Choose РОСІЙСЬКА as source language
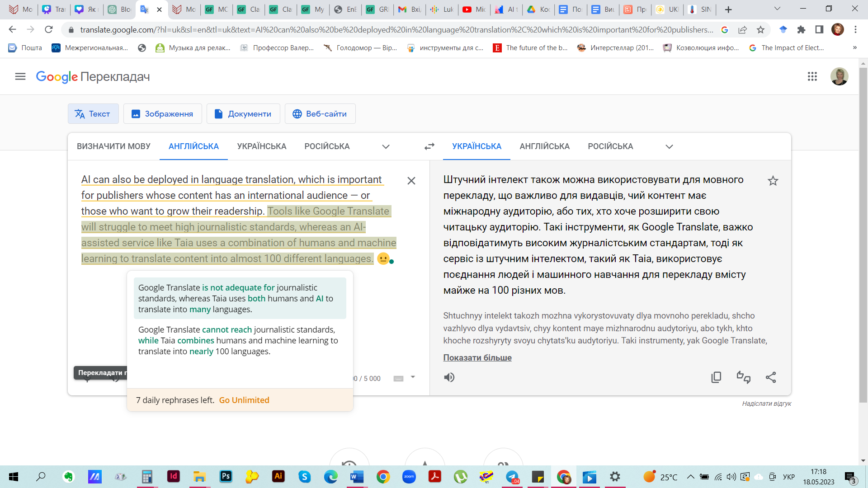The image size is (868, 488). click(327, 146)
